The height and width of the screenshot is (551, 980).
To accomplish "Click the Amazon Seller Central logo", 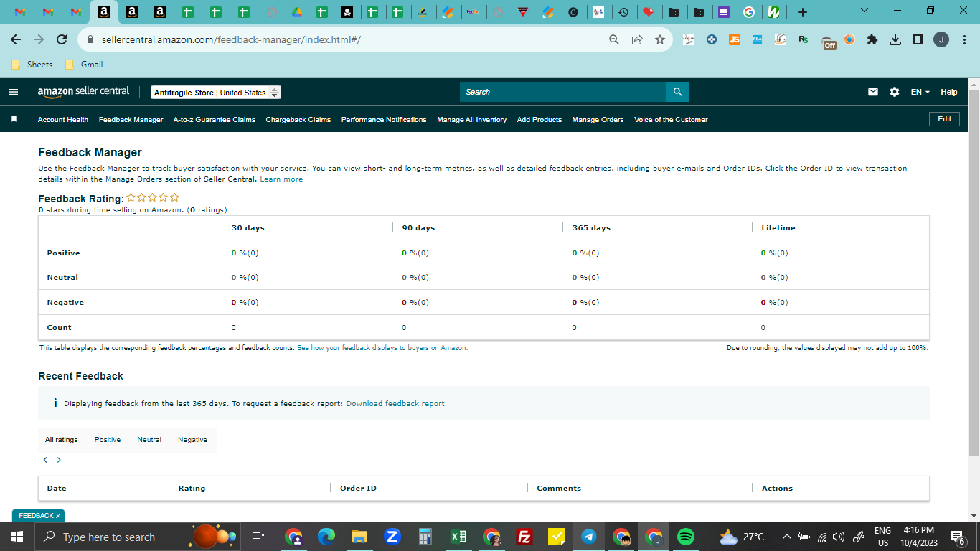I will 84,92.
